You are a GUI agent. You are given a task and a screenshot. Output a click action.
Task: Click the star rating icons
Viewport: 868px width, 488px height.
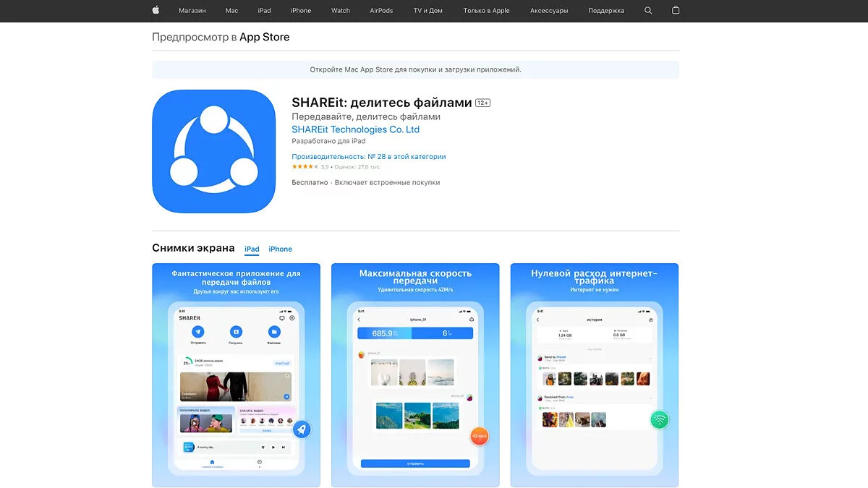(x=305, y=167)
